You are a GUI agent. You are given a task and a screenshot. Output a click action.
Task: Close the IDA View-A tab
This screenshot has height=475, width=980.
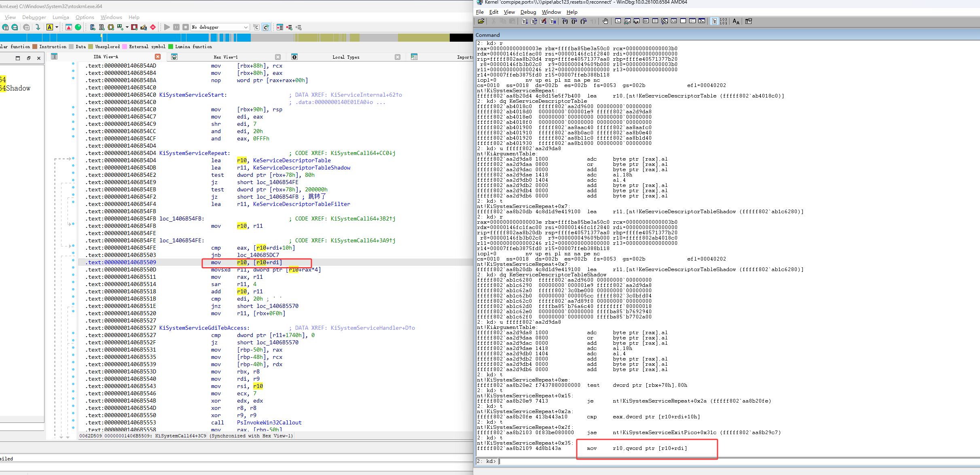tap(158, 57)
